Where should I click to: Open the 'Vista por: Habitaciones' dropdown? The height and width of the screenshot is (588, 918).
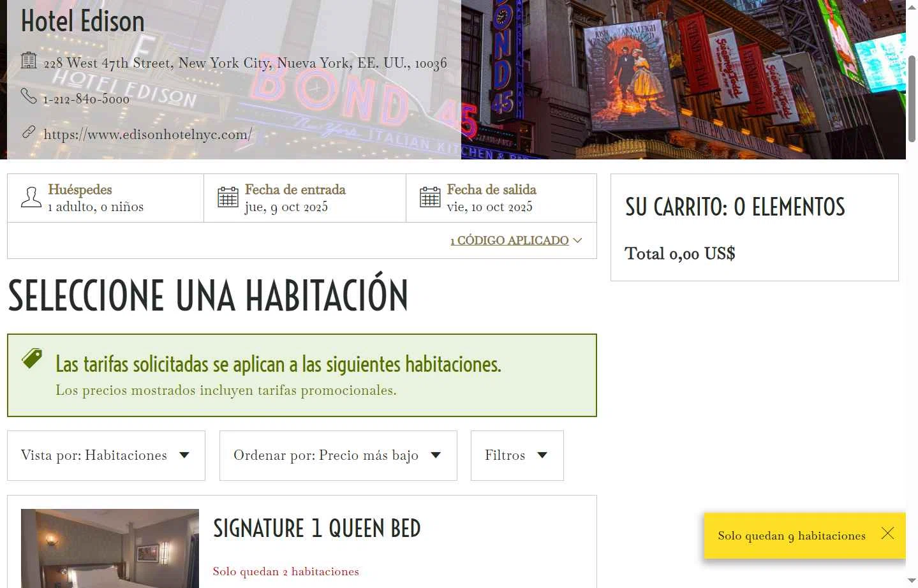[x=106, y=455]
